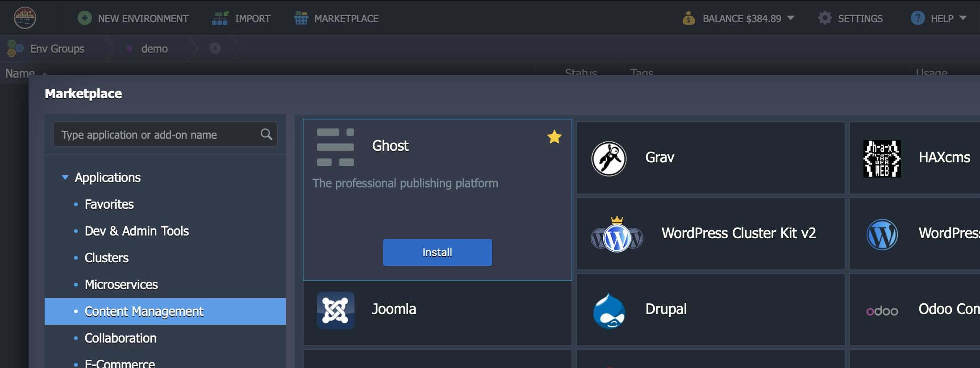The height and width of the screenshot is (368, 980).
Task: Open the Balance dropdown arrow
Action: [791, 18]
